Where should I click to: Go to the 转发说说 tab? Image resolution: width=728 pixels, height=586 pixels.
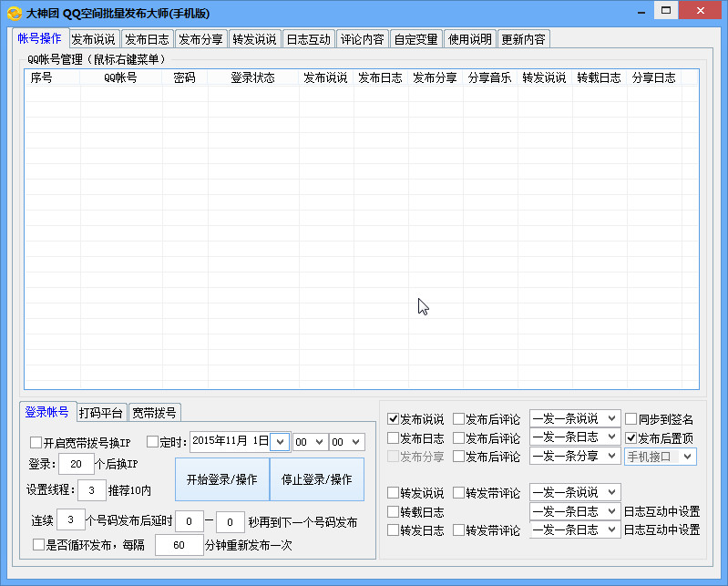[x=255, y=39]
